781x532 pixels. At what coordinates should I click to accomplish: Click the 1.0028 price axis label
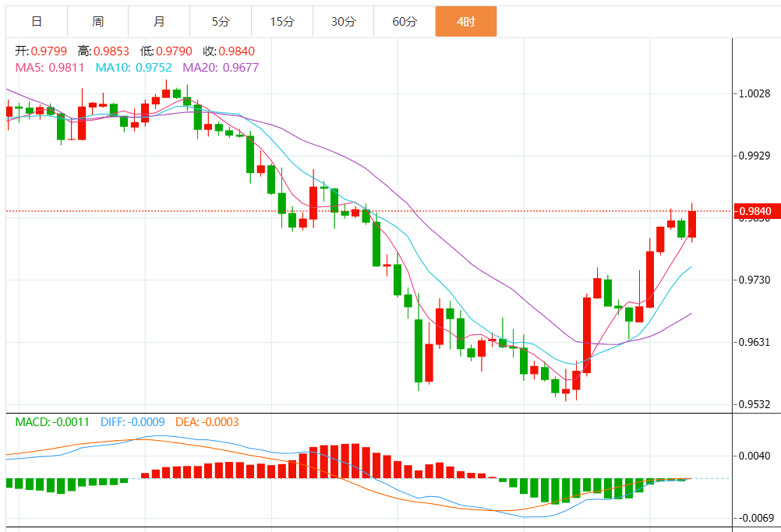(x=754, y=93)
